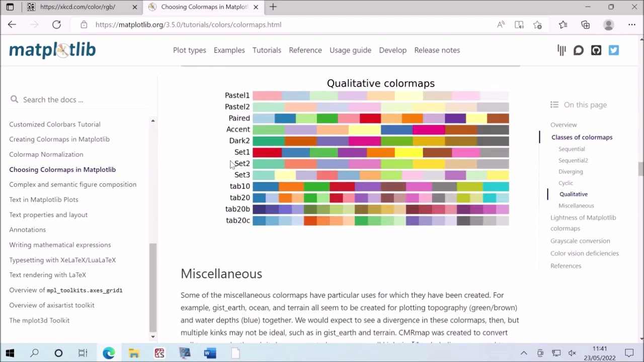Open the Usage guide page
644x362 pixels.
(x=350, y=50)
